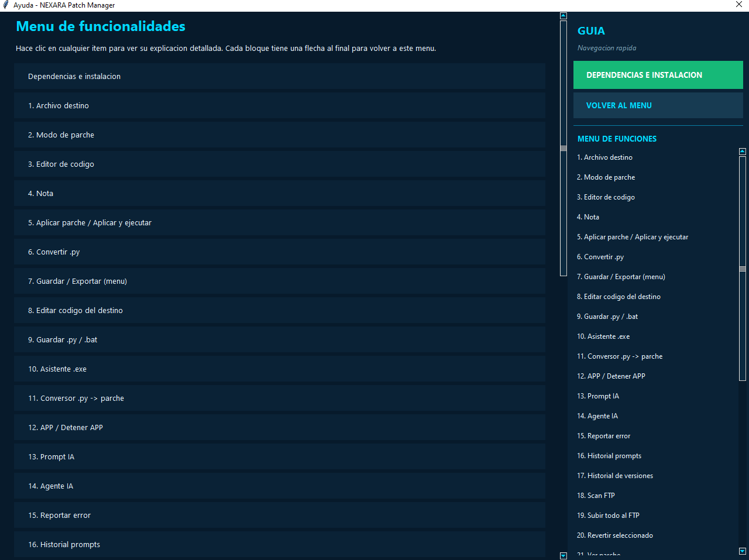Click the main panel scrollbar down arrow
The image size is (749, 560).
(x=564, y=556)
